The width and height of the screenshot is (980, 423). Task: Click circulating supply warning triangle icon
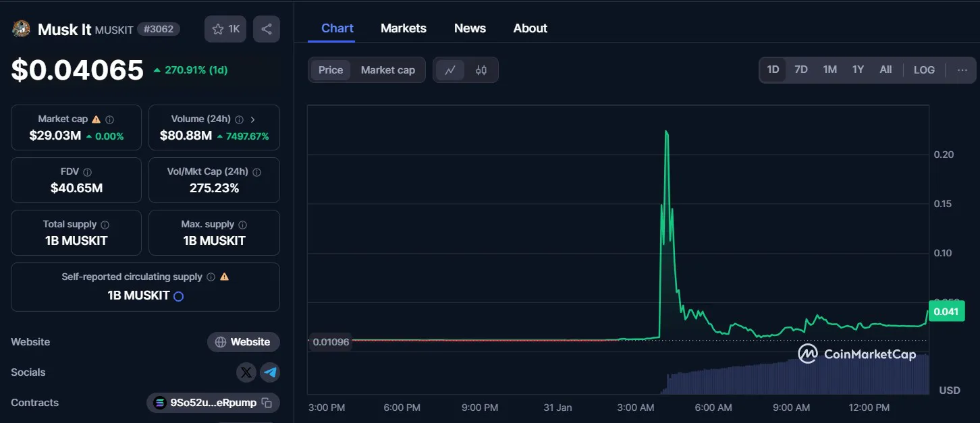click(224, 277)
